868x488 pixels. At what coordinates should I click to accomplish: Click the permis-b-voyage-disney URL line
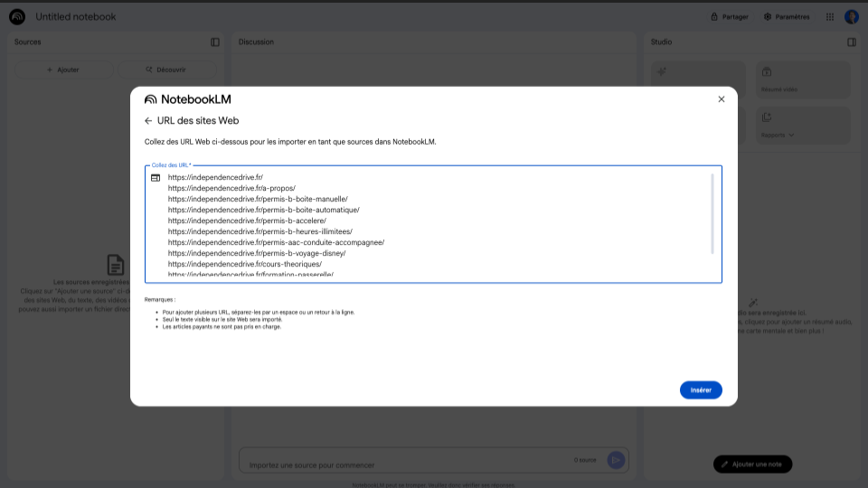256,253
